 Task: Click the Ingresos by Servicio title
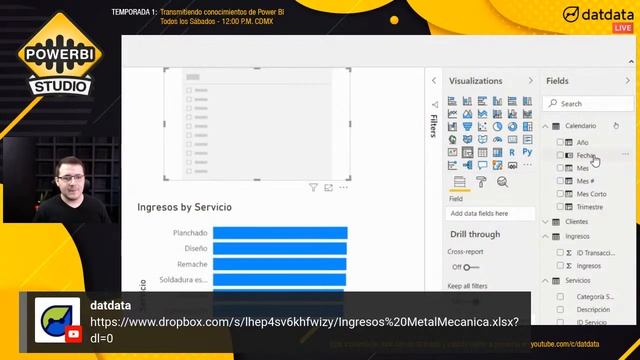pos(184,207)
